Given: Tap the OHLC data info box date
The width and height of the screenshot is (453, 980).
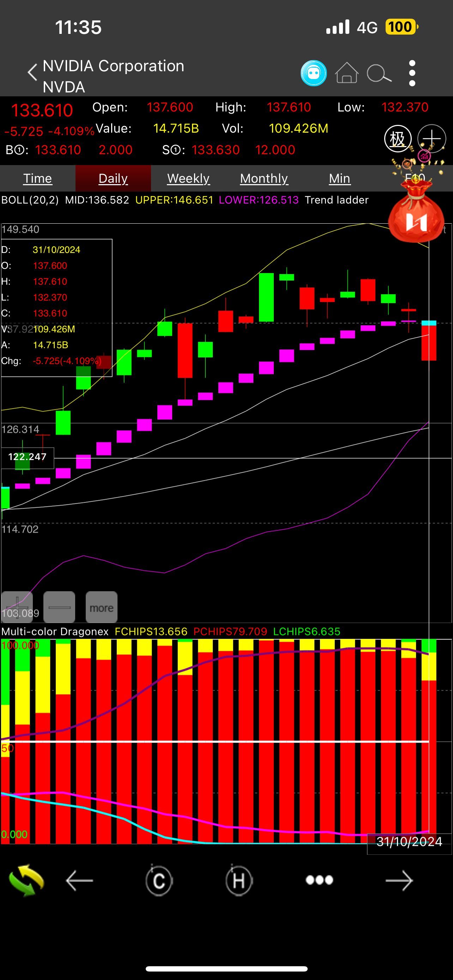Looking at the screenshot, I should [x=56, y=249].
